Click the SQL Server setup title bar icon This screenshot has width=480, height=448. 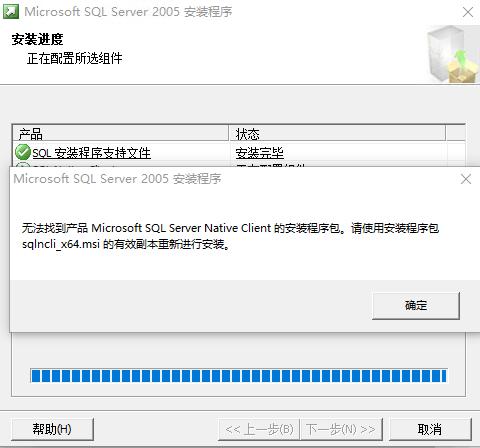click(11, 12)
